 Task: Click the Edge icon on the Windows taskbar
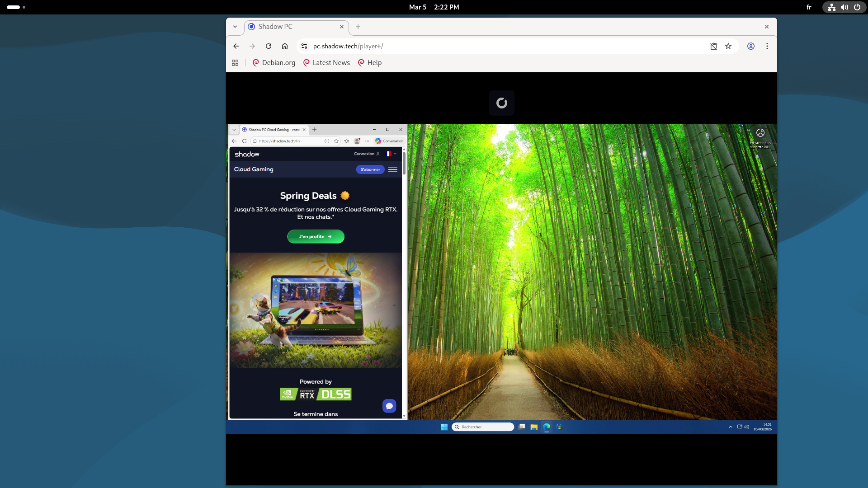click(x=547, y=427)
